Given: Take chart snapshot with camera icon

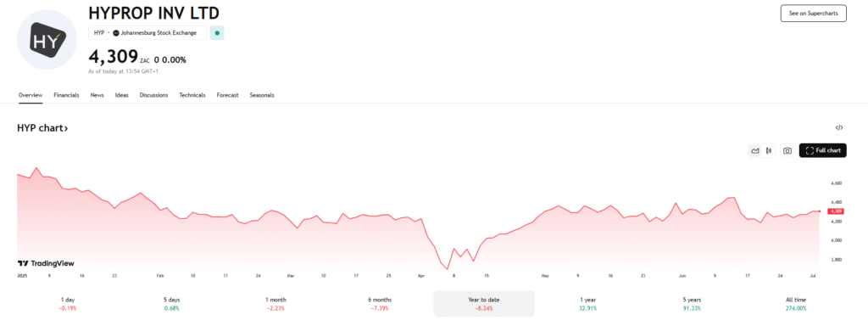Looking at the screenshot, I should (x=787, y=150).
